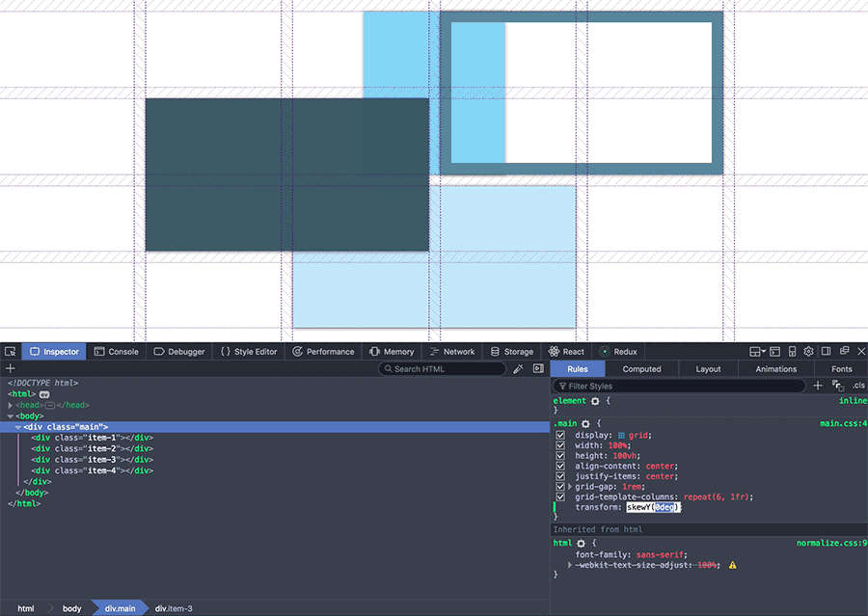Click the html selector highlighter icon

tap(581, 544)
